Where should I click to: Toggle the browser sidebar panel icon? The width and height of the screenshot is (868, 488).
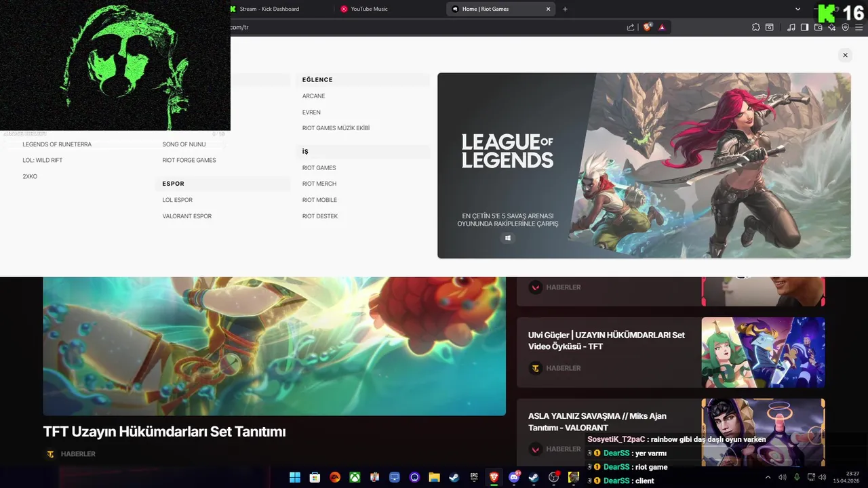[805, 27]
